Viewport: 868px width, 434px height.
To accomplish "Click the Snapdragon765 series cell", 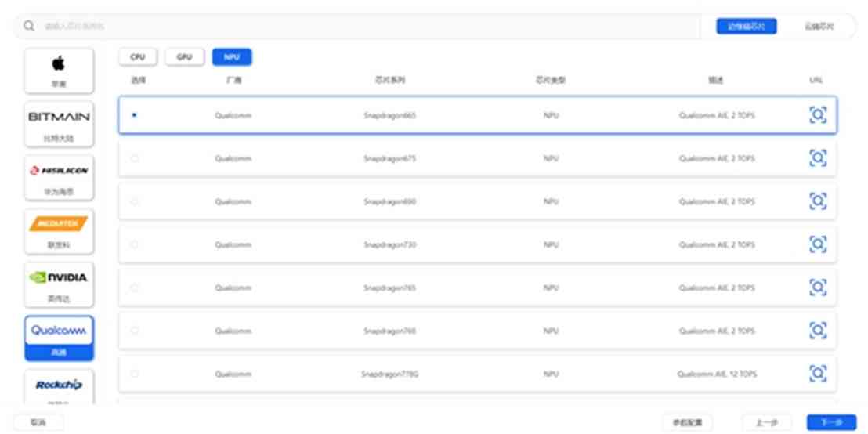I will pyautogui.click(x=389, y=288).
